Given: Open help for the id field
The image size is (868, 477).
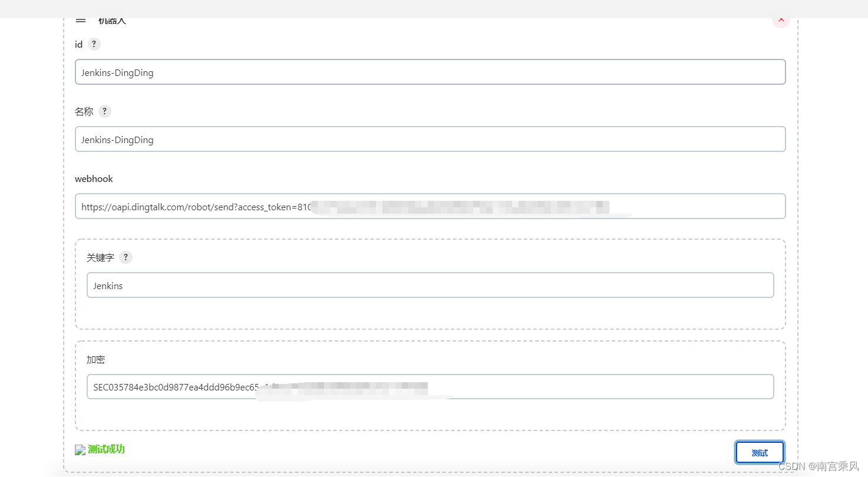Looking at the screenshot, I should click(94, 44).
